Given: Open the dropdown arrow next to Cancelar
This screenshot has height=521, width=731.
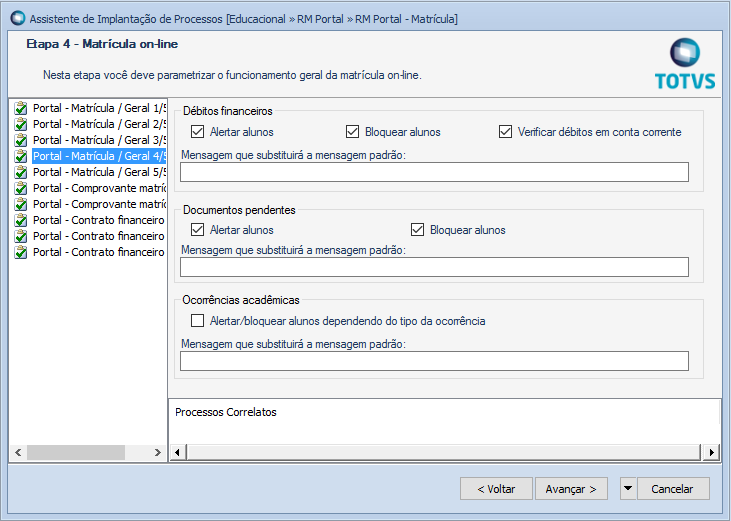Looking at the screenshot, I should tap(628, 488).
